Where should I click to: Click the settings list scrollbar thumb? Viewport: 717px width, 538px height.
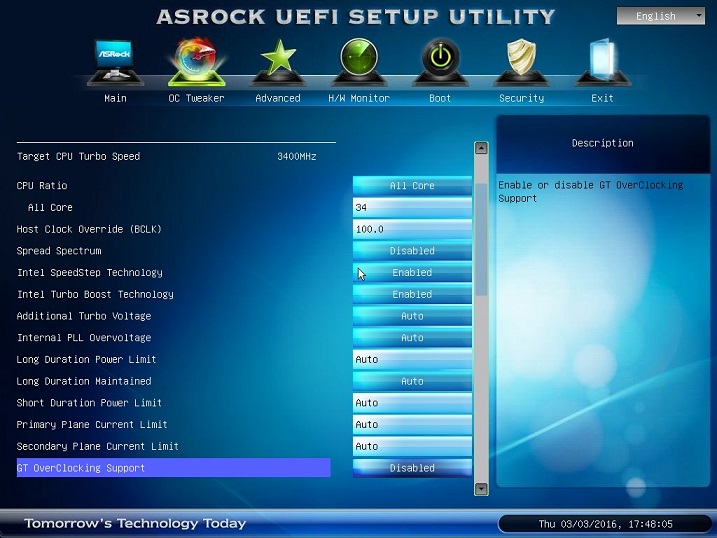(x=481, y=239)
